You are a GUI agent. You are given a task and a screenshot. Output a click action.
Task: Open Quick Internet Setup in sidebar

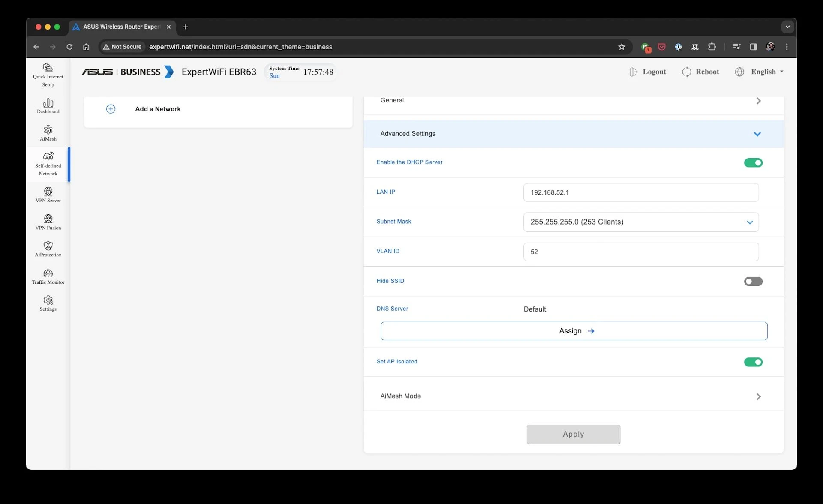tap(48, 75)
